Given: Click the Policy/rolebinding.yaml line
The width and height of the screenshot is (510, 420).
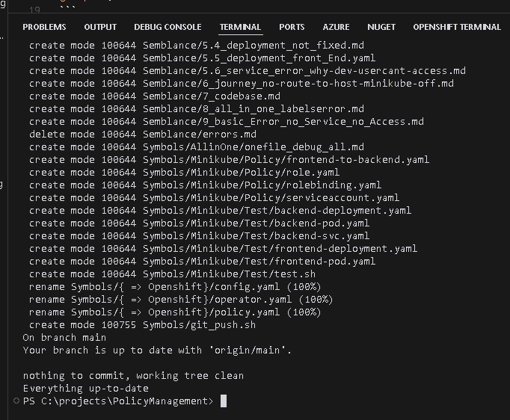Looking at the screenshot, I should point(205,185).
